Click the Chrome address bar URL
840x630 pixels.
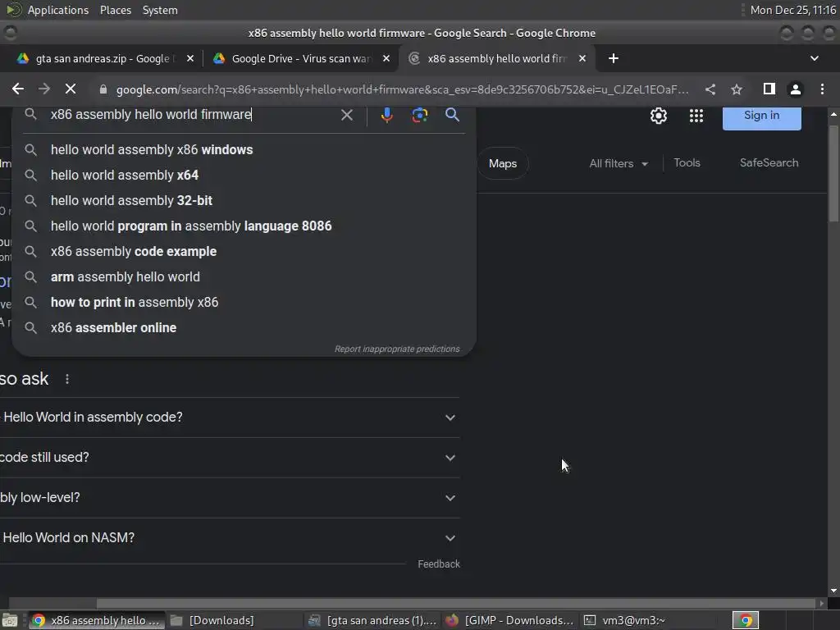402,89
